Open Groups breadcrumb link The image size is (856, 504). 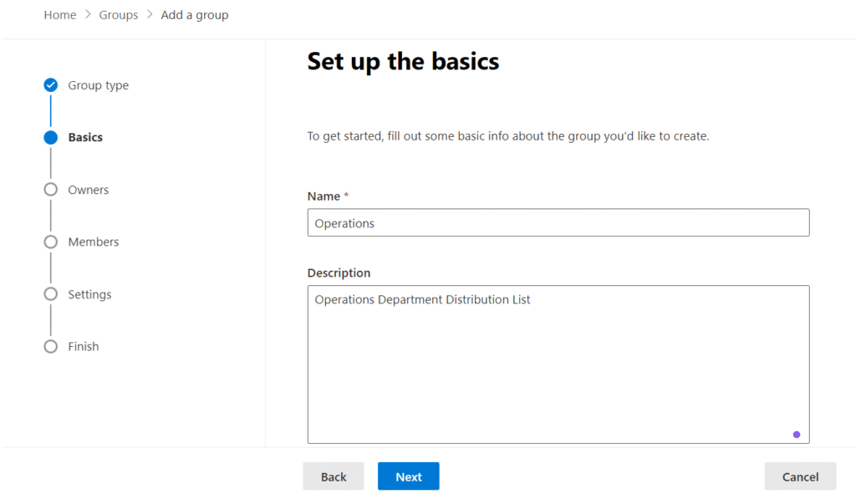119,15
